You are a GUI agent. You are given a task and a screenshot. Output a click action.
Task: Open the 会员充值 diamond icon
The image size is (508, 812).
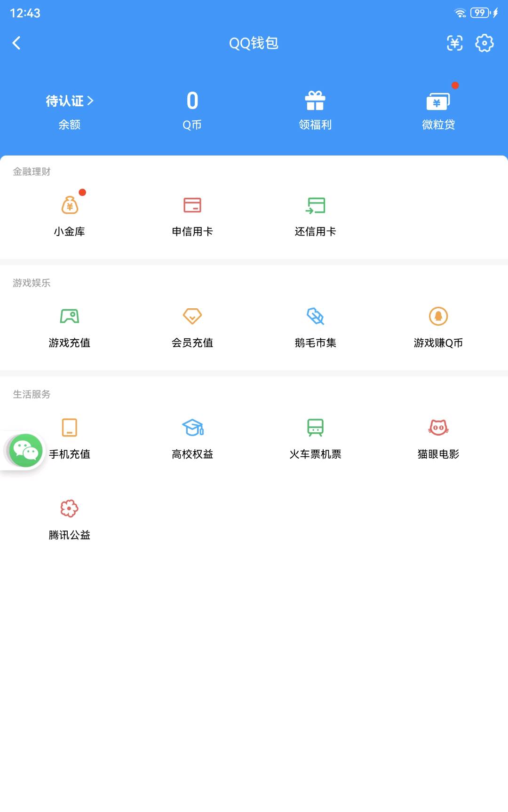pos(192,316)
